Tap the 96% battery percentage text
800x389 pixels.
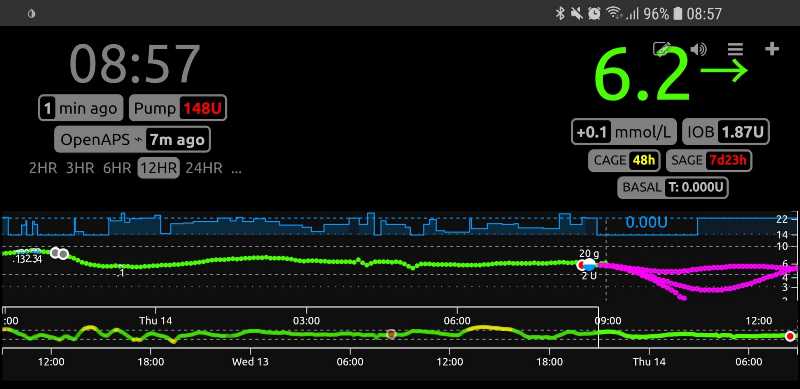[656, 14]
